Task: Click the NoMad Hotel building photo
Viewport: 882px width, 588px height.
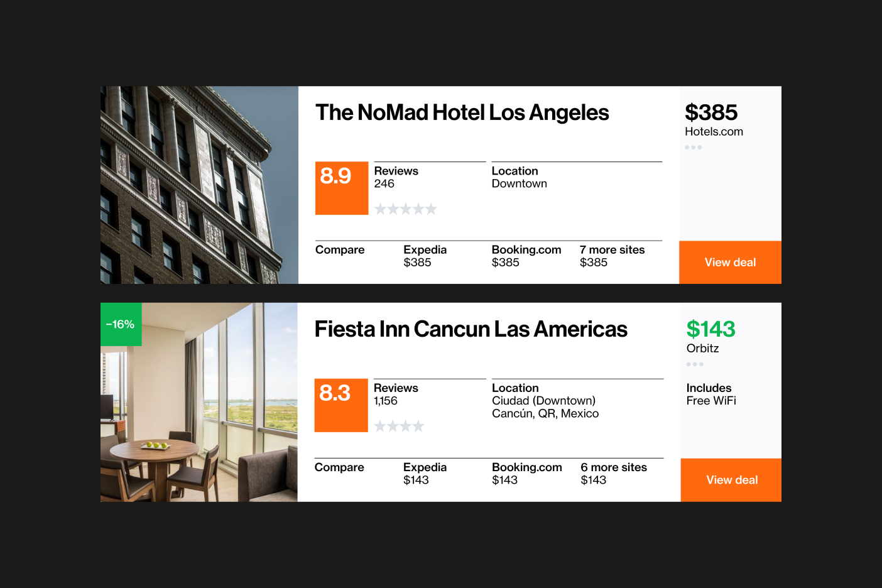Action: [x=199, y=185]
